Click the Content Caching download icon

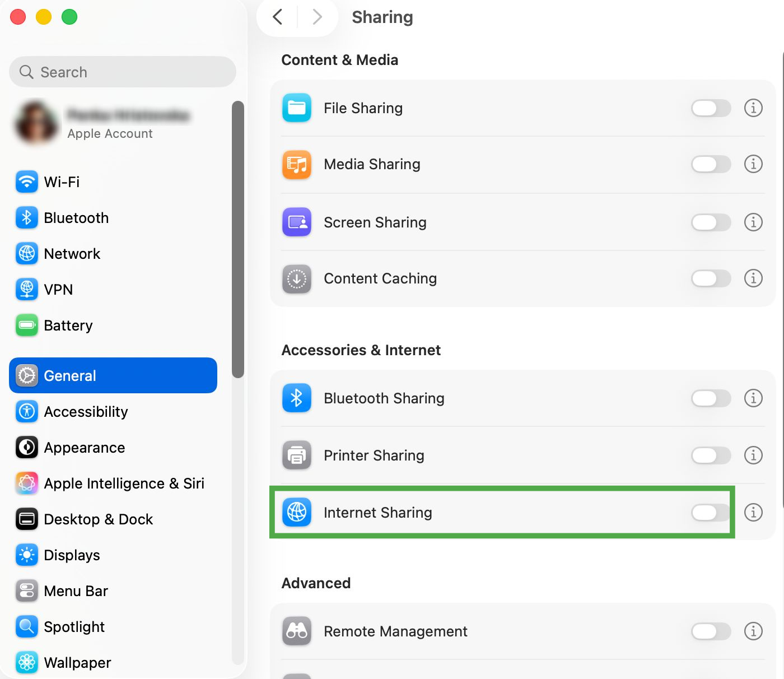297,278
